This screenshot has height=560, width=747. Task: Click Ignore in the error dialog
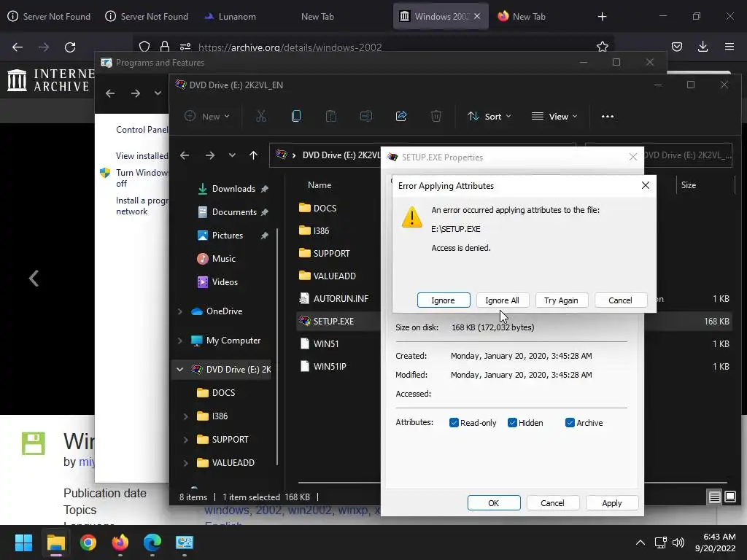click(x=444, y=300)
